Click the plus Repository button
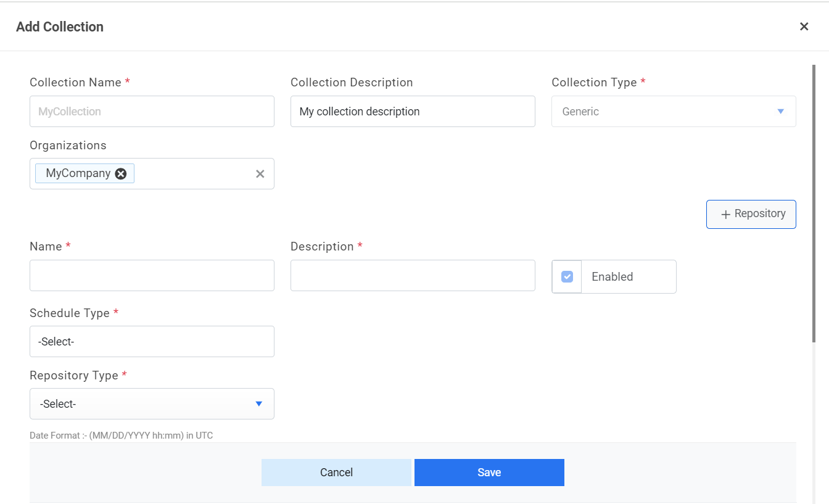 (751, 214)
